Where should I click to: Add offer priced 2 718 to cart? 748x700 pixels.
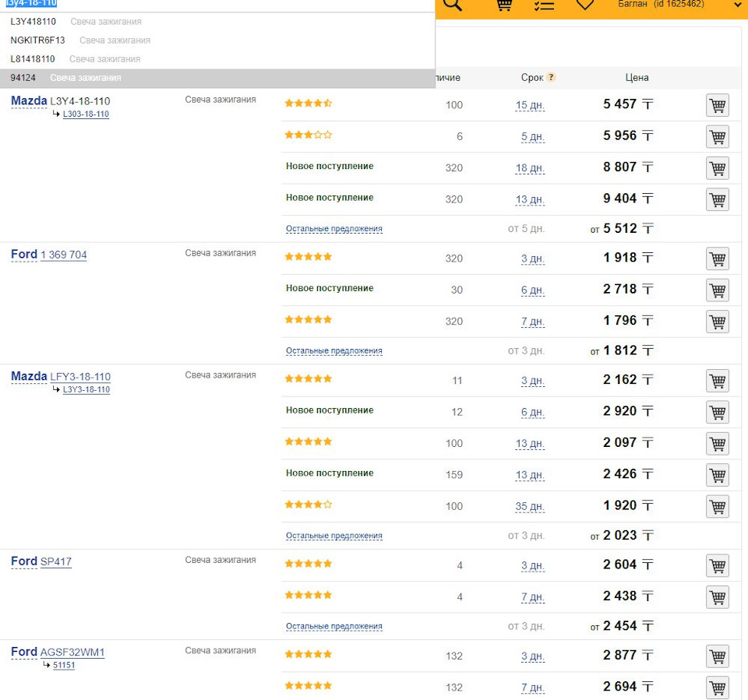click(718, 290)
